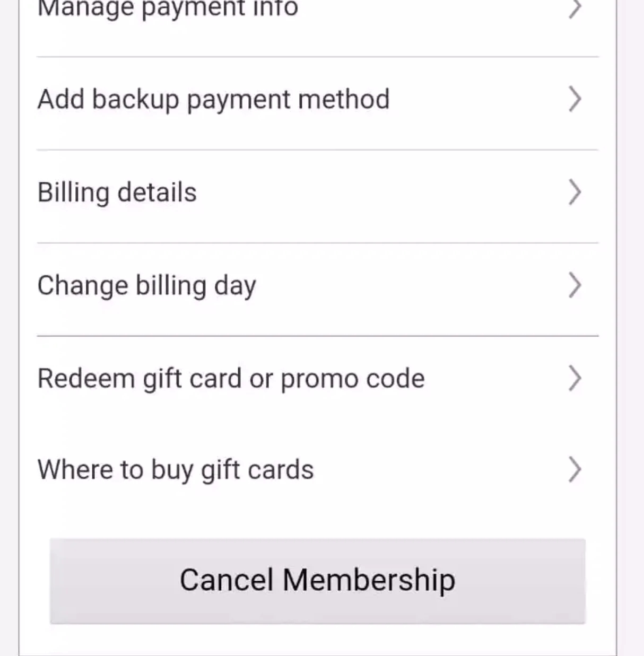Click the Cancel Membership button
The height and width of the screenshot is (656, 644).
pyautogui.click(x=317, y=581)
